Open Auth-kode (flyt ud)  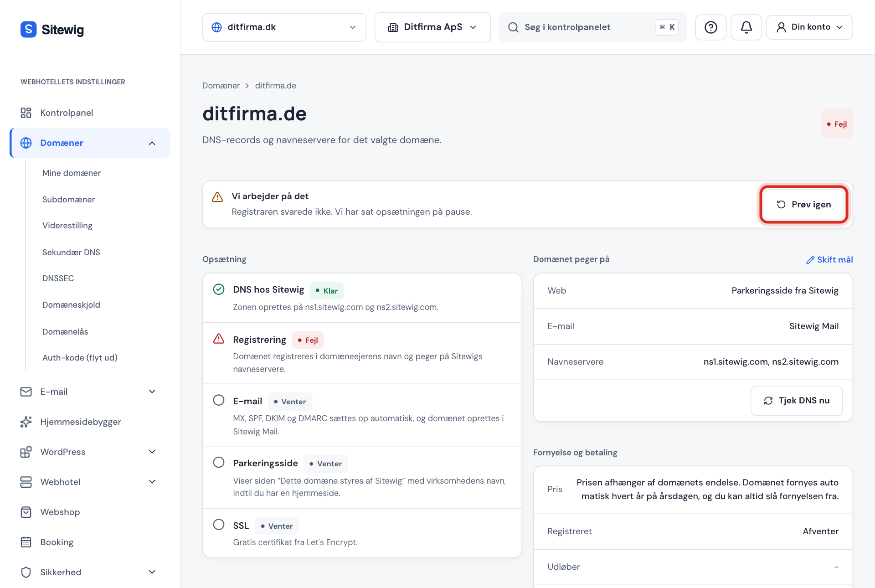tap(80, 358)
